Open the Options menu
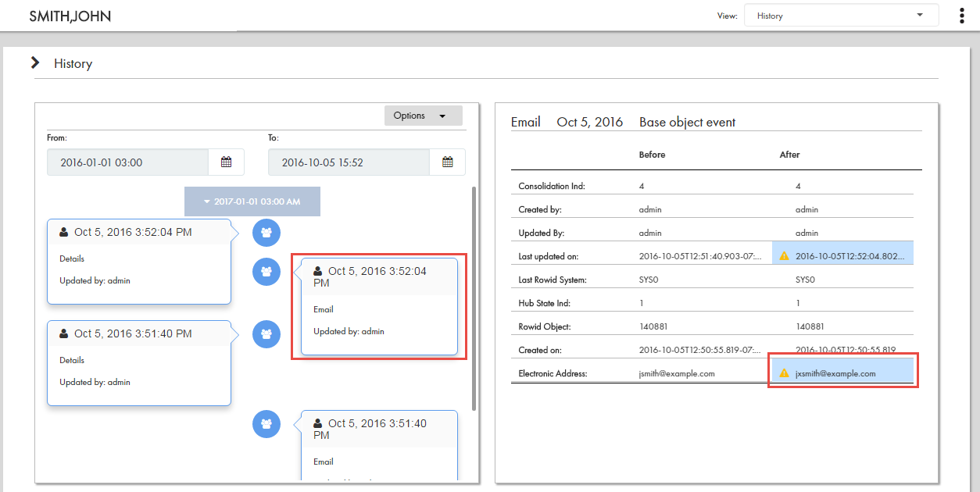Screen dimensions: 980x492 click(x=423, y=115)
